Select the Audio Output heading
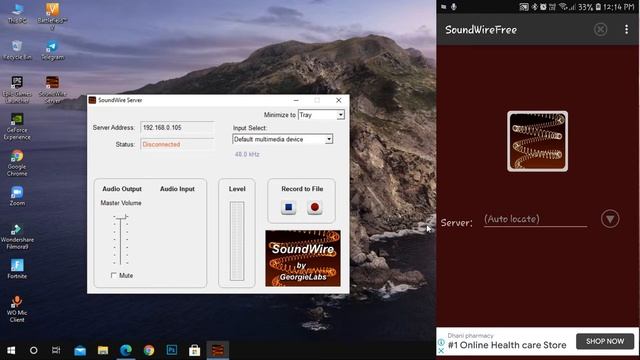Screen dimensions: 640x360 click(122, 189)
